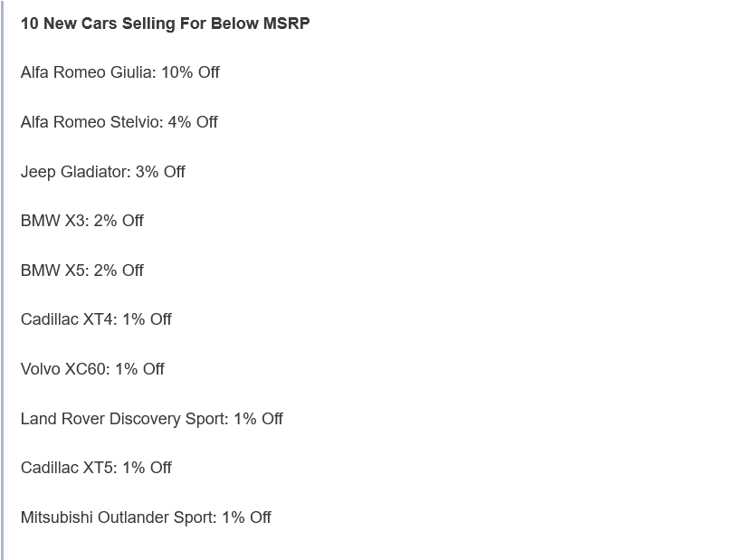Screen dimensions: 753x560
Task: Select the Mitsubishi Outlander Sport: 1% Off line
Action: (x=146, y=517)
